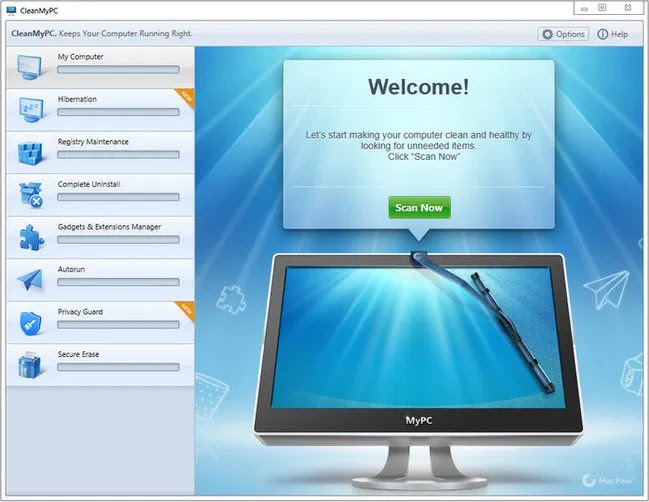Close the CleanMyPC window
Viewport: 649px width, 502px height.
628,8
